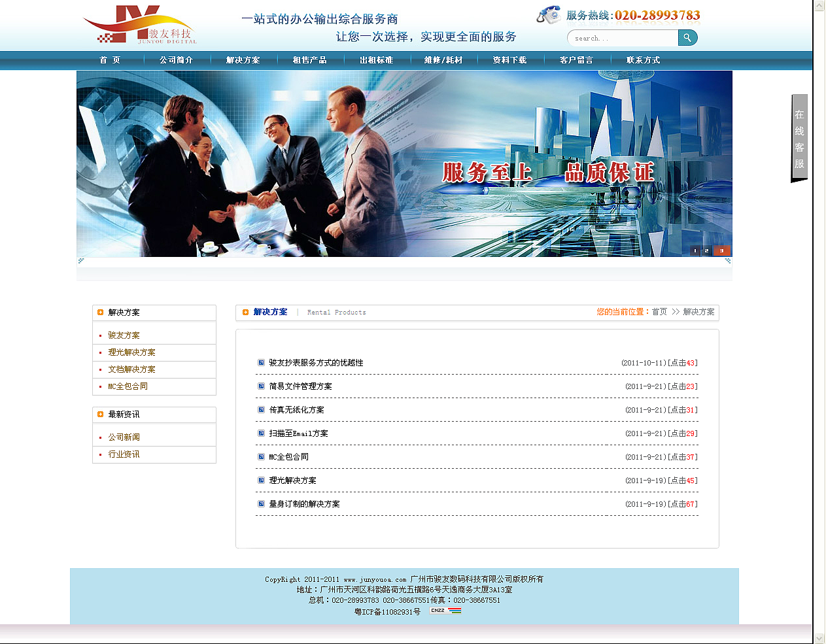Viewport: 826px width, 644px height.
Task: Click the orange arrow icon beside 最新资讯
Action: pos(100,414)
